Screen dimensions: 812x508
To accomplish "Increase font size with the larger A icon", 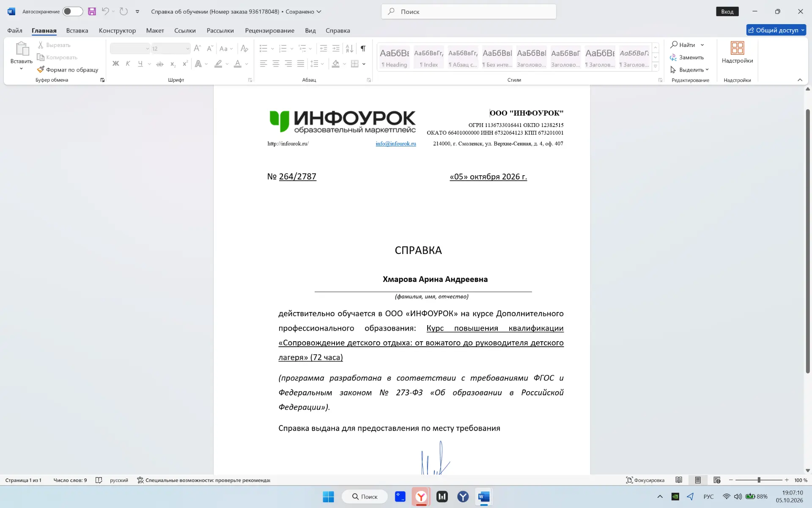I will click(x=197, y=49).
